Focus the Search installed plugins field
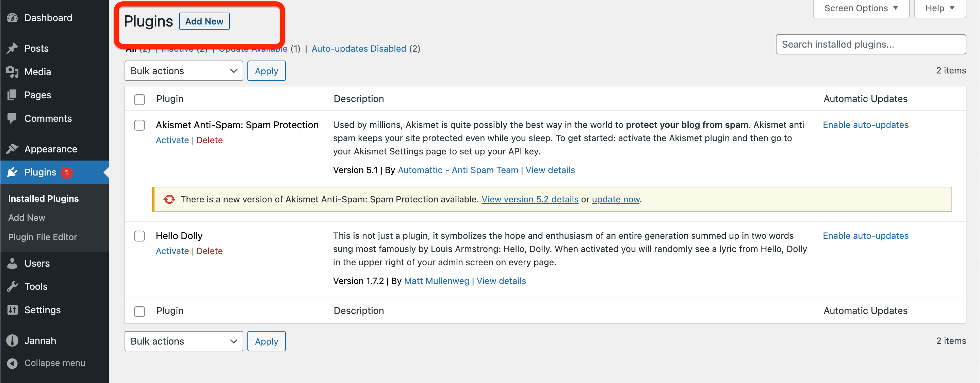 pyautogui.click(x=870, y=45)
